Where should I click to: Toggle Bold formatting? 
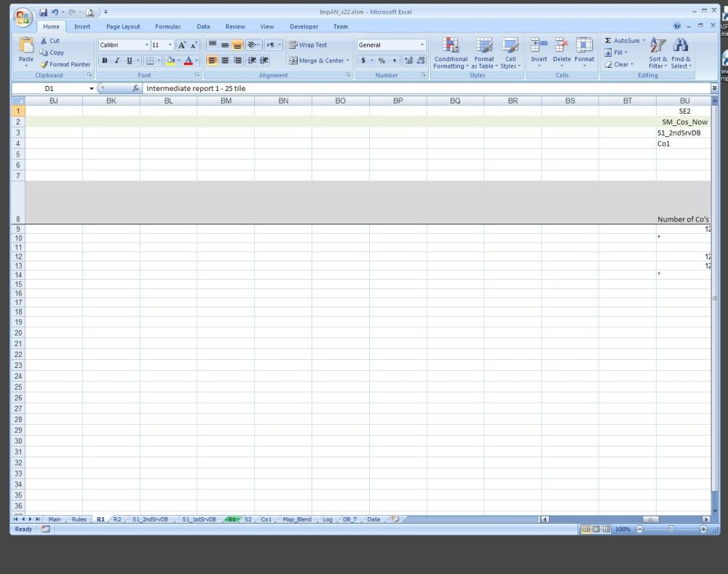[105, 60]
